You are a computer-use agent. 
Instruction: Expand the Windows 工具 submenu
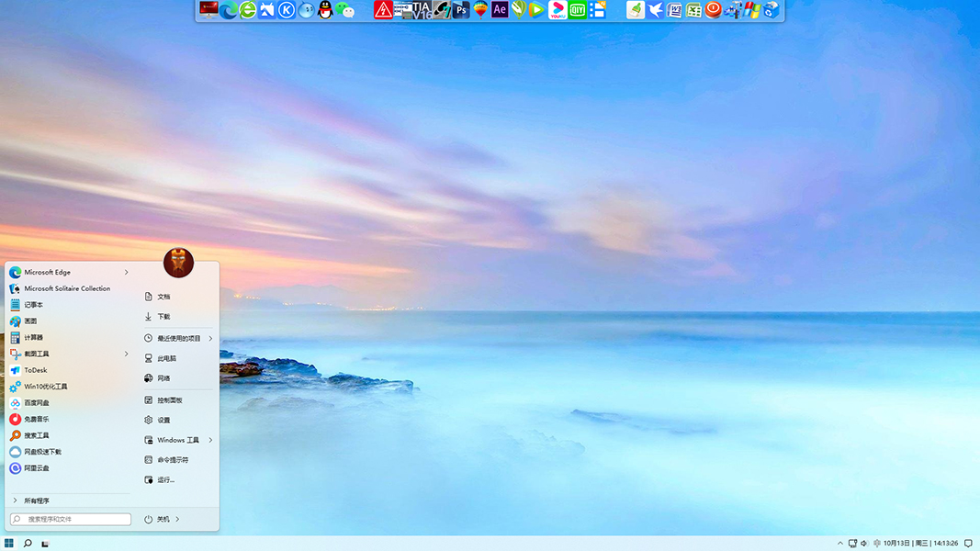coord(210,441)
